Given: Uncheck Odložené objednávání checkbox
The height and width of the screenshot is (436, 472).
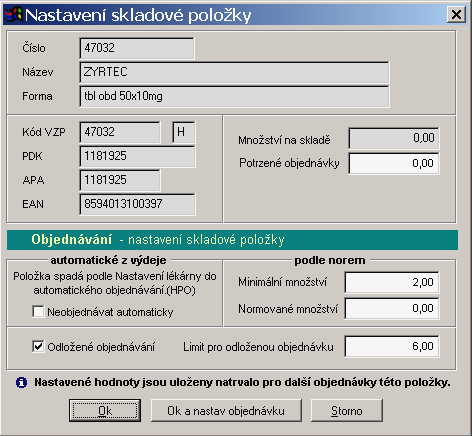Looking at the screenshot, I should (38, 346).
